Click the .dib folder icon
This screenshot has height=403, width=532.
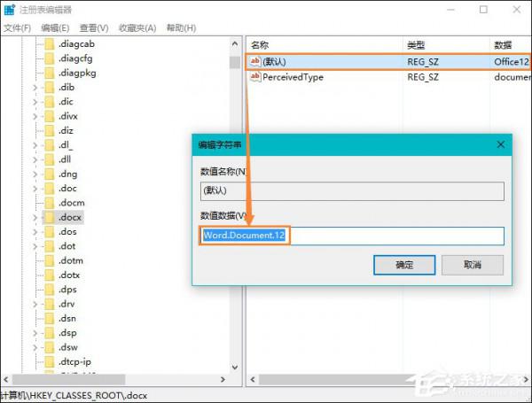point(50,88)
